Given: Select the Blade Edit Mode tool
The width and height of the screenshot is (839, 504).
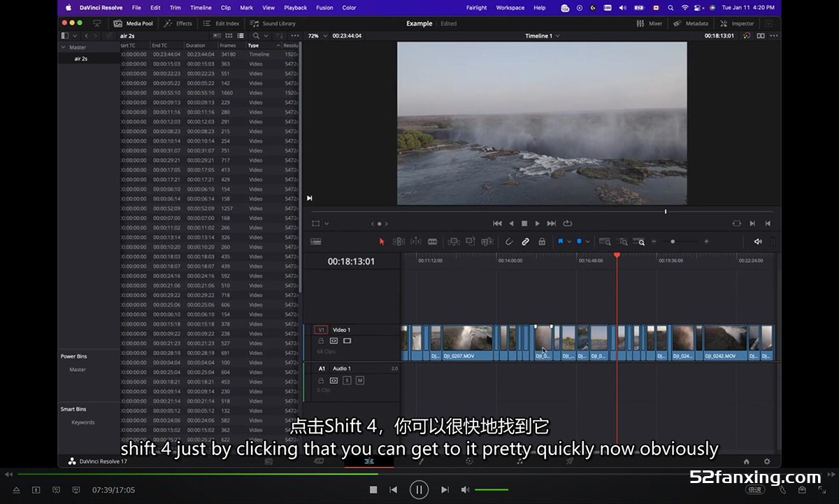Looking at the screenshot, I should coord(432,242).
